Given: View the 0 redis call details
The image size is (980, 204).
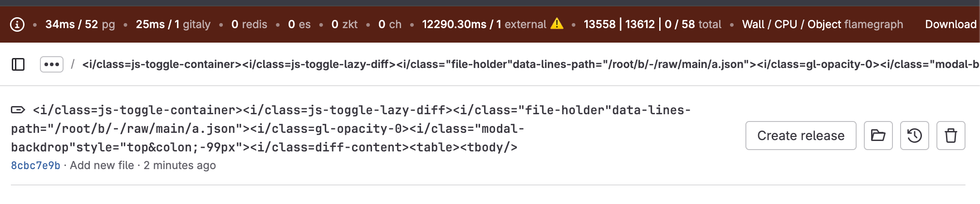Looking at the screenshot, I should click(249, 24).
